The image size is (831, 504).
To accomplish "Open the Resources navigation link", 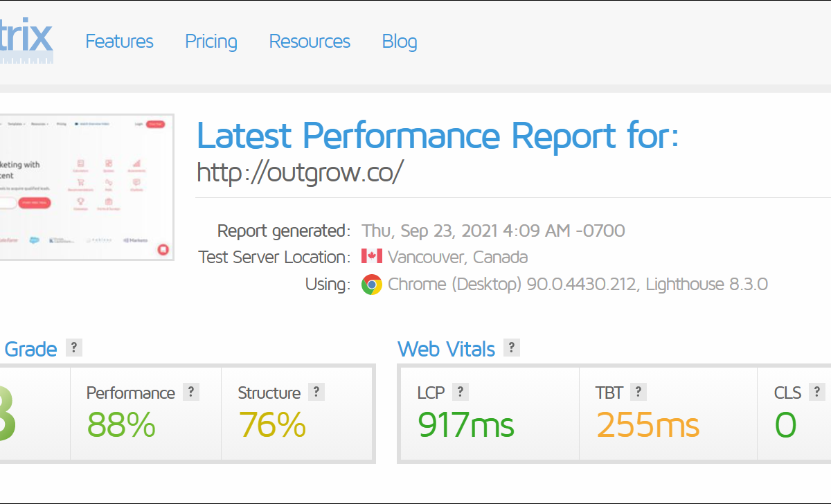I will pos(310,42).
